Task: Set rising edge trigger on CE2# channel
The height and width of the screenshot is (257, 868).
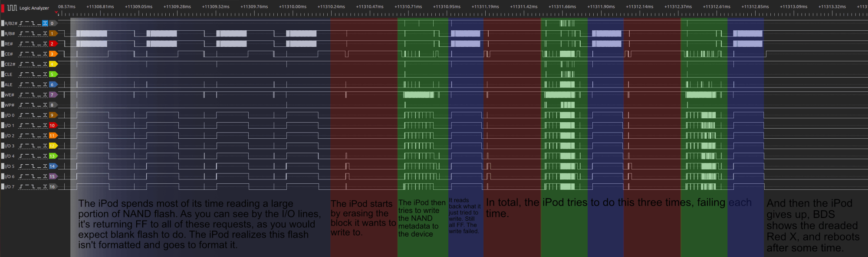Action: [x=21, y=64]
